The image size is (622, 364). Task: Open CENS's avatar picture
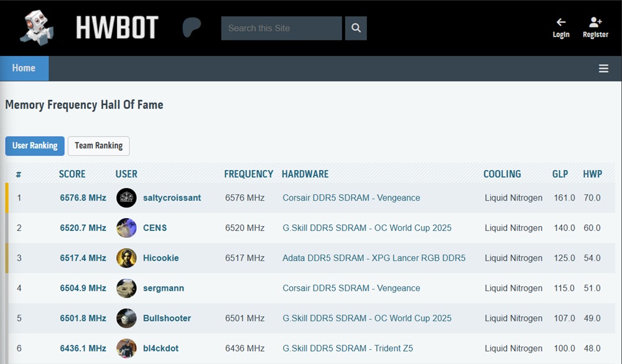click(126, 228)
